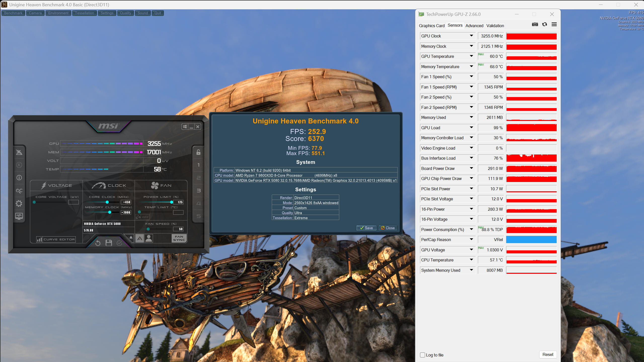Toggle the Afterburner profile lock icon
644x362 pixels.
199,152
